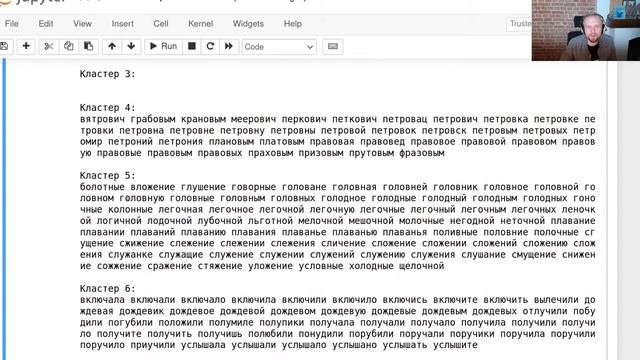Cut selected cells with scissors icon
The height and width of the screenshot is (360, 640).
(49, 47)
